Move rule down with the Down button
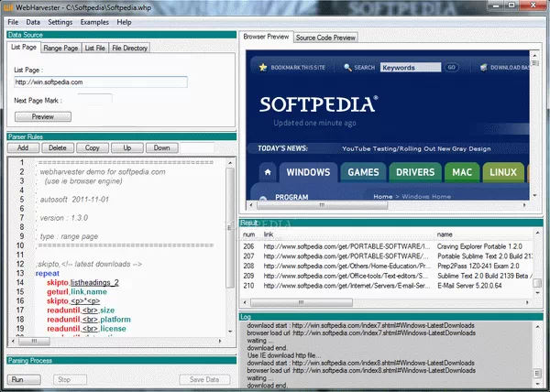Viewport: 550px width, 392px height. (x=161, y=147)
